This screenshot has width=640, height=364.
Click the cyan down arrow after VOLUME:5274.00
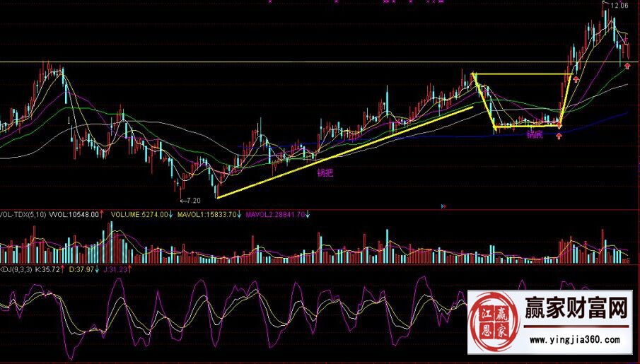pyautogui.click(x=170, y=213)
